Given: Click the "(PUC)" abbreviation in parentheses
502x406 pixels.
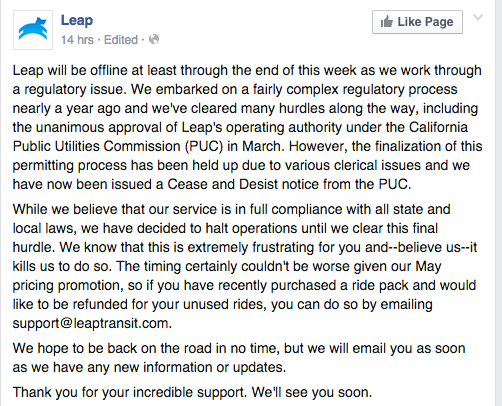Looking at the screenshot, I should (204, 146).
